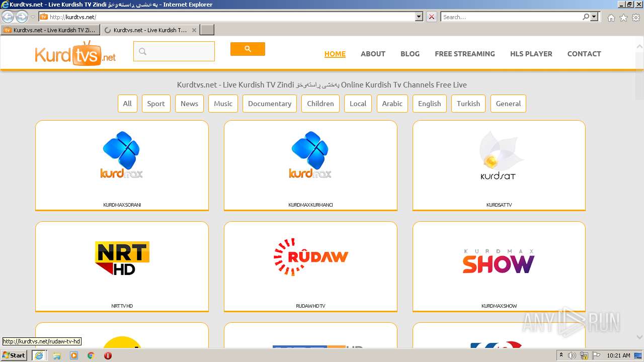Click the browser Search box
The width and height of the screenshot is (644, 362).
click(511, 17)
